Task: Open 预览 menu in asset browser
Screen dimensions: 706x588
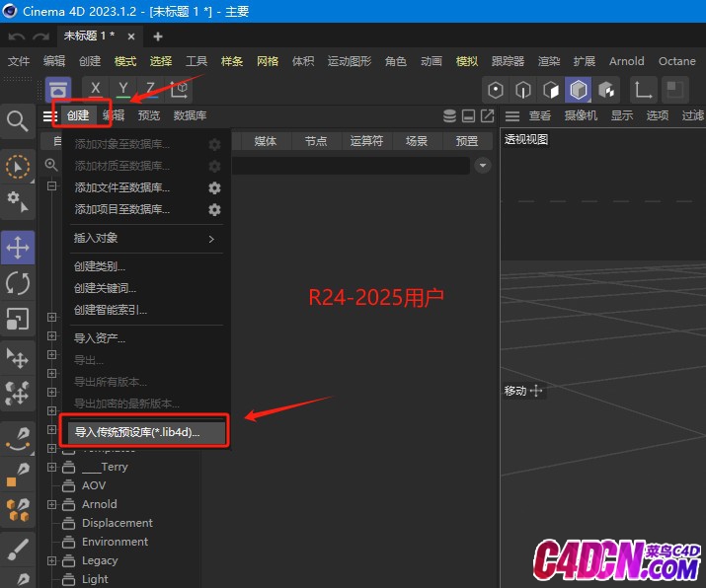Action: click(149, 115)
